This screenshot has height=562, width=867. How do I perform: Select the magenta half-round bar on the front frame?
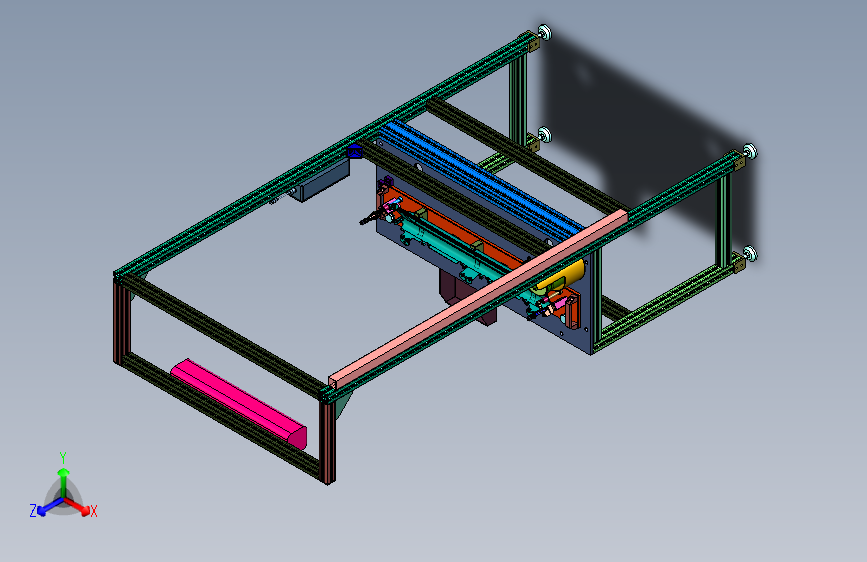click(239, 403)
